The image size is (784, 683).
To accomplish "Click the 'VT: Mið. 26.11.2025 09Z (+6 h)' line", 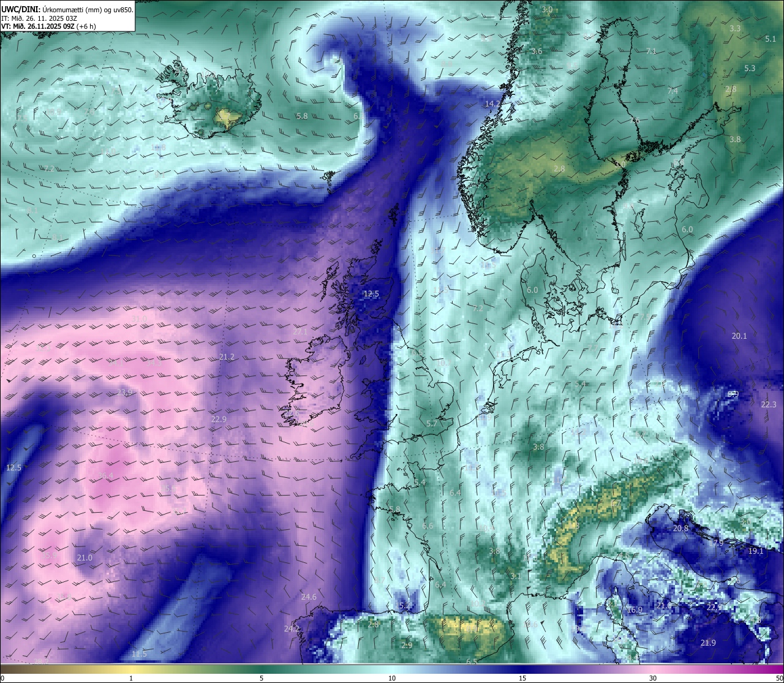I will click(x=48, y=26).
